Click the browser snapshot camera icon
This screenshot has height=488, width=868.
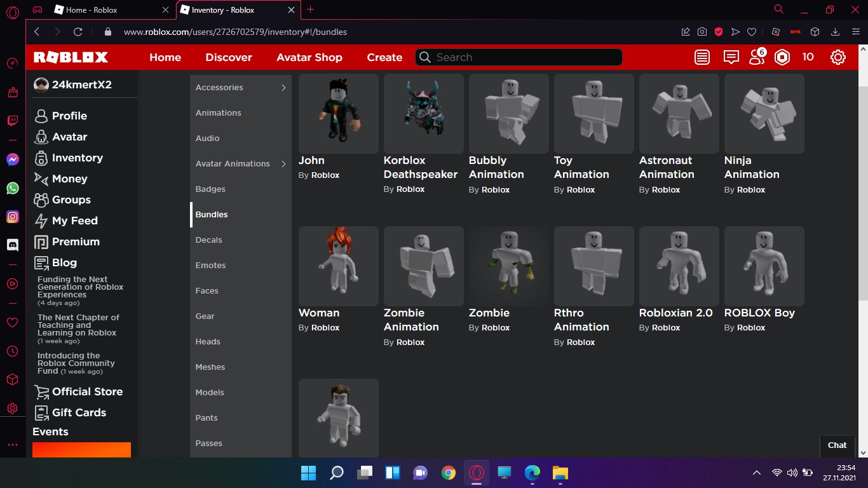tap(702, 32)
